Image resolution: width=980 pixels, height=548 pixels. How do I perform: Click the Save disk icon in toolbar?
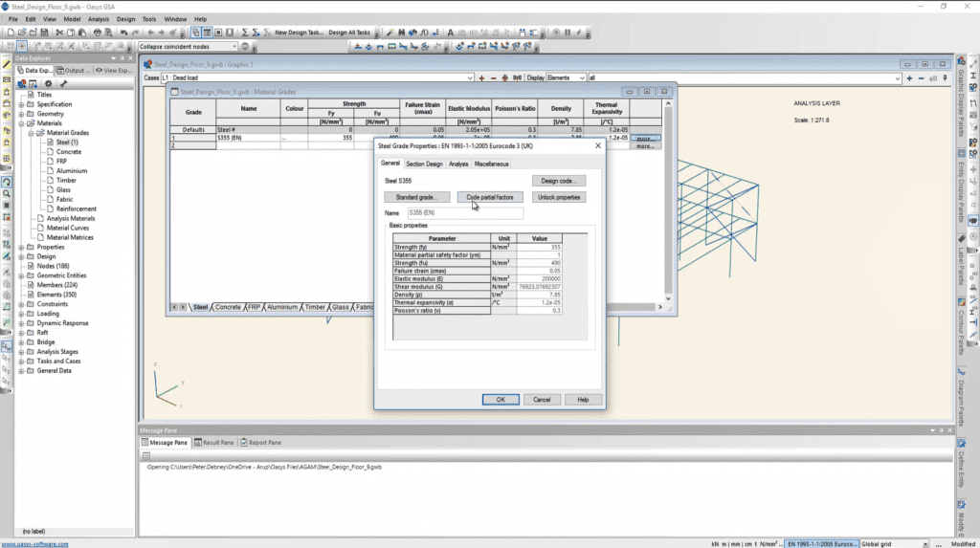(44, 33)
